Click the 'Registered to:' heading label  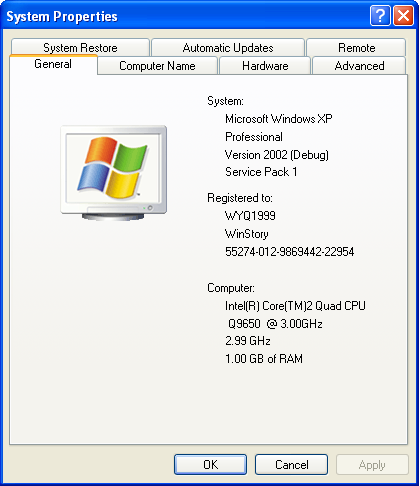pos(240,198)
